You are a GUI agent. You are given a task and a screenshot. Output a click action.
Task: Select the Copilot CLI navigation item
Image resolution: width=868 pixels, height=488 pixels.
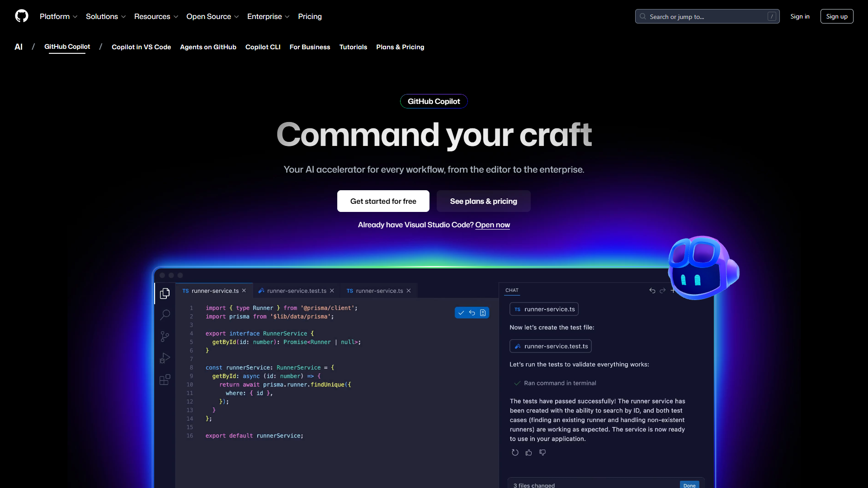pyautogui.click(x=263, y=47)
